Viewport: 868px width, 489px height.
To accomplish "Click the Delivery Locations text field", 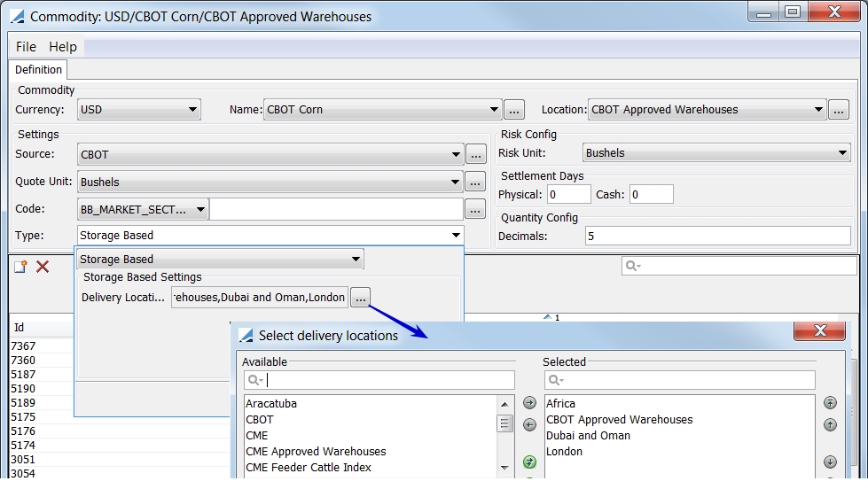I will (260, 298).
